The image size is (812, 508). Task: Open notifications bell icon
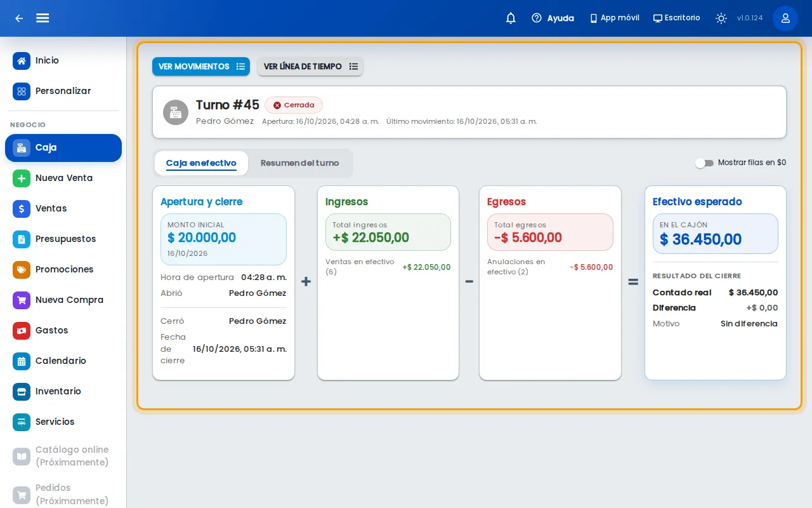511,18
